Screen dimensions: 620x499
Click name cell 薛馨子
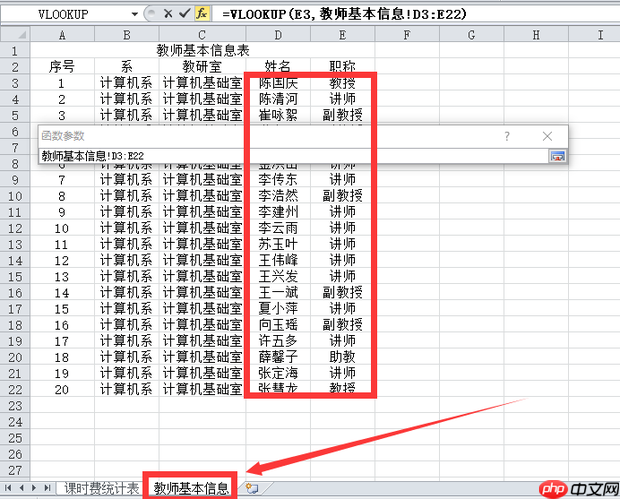pyautogui.click(x=278, y=357)
